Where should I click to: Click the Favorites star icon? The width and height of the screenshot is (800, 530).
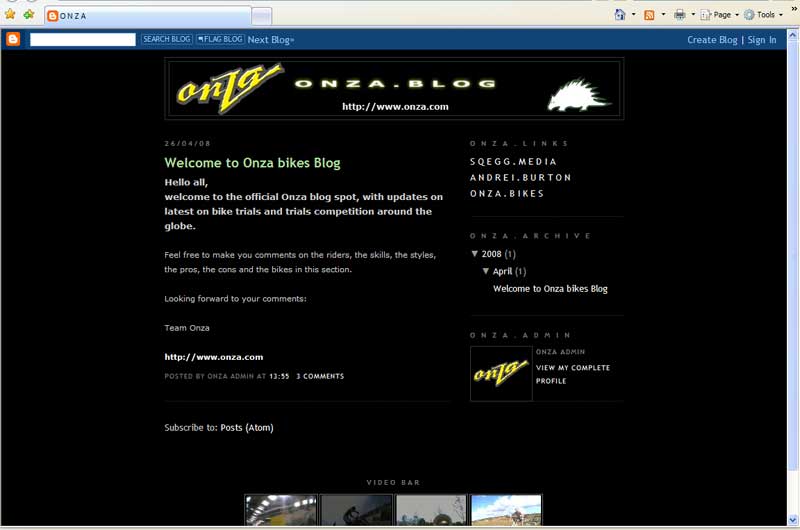pos(10,15)
